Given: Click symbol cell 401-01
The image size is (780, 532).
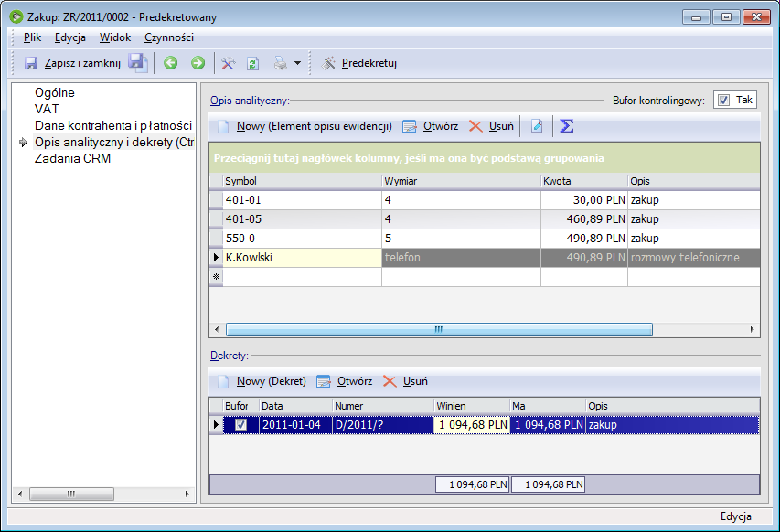Looking at the screenshot, I should (x=302, y=200).
